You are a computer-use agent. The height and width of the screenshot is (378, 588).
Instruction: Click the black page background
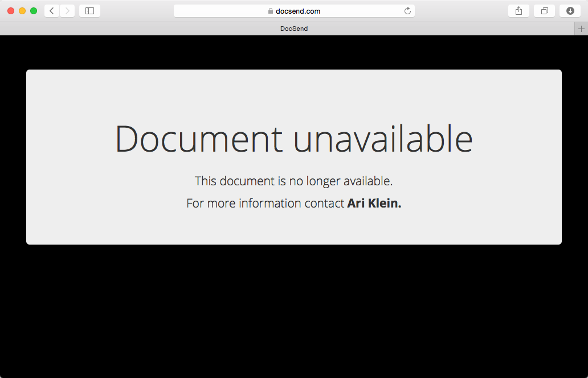pos(294,311)
